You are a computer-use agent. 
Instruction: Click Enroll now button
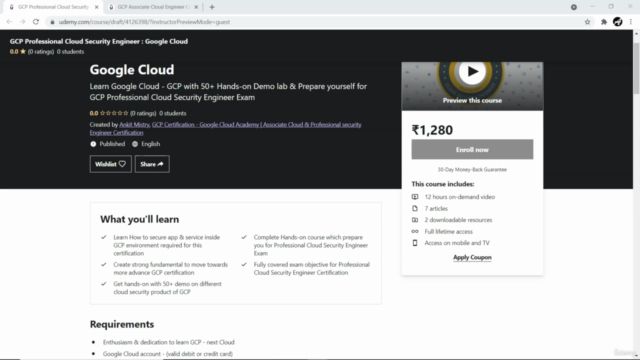click(472, 149)
